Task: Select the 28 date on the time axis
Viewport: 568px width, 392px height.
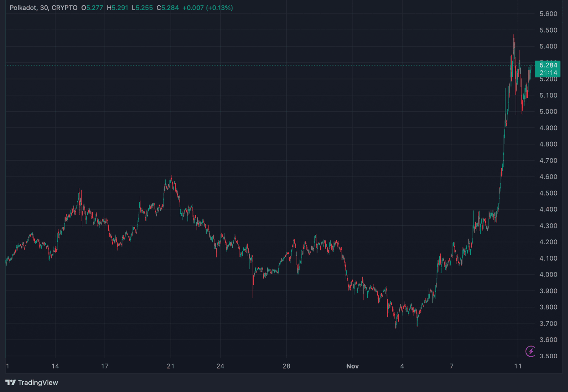Action: pyautogui.click(x=287, y=366)
